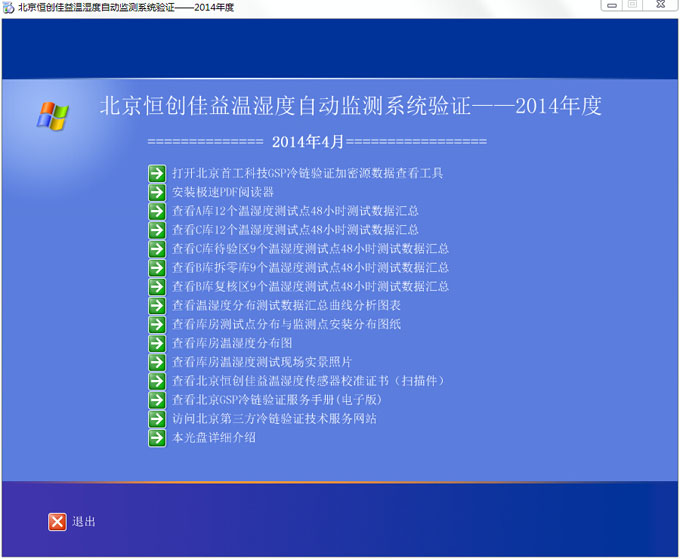Click green arrow beside 冷链验证服务手册 entry
This screenshot has height=559, width=680.
157,400
